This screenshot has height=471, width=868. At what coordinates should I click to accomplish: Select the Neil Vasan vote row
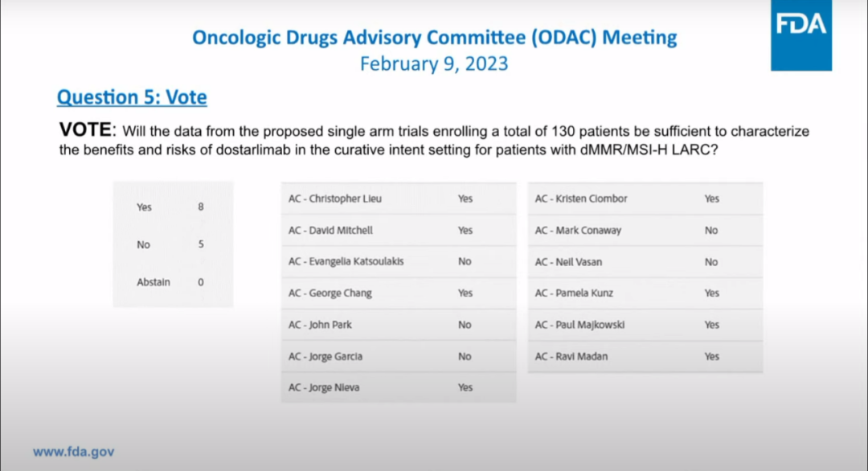pyautogui.click(x=645, y=261)
